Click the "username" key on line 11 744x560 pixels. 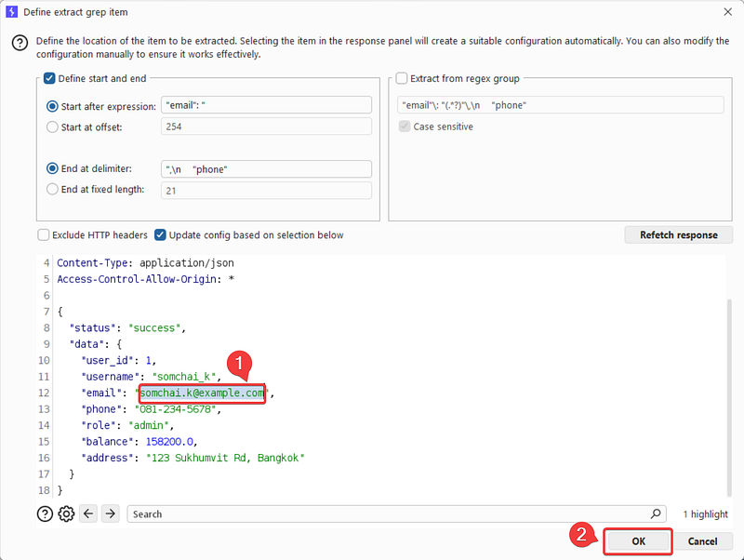pyautogui.click(x=110, y=377)
